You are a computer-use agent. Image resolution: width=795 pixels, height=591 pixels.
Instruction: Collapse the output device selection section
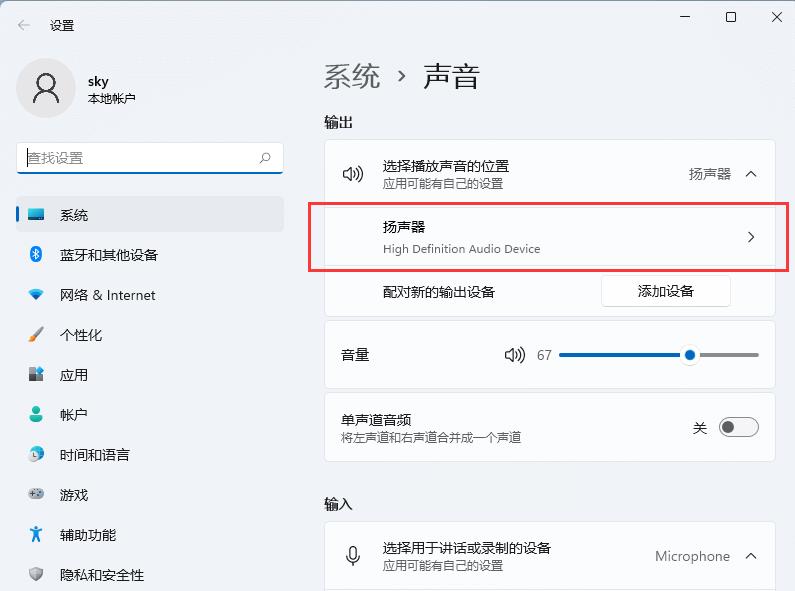point(751,174)
